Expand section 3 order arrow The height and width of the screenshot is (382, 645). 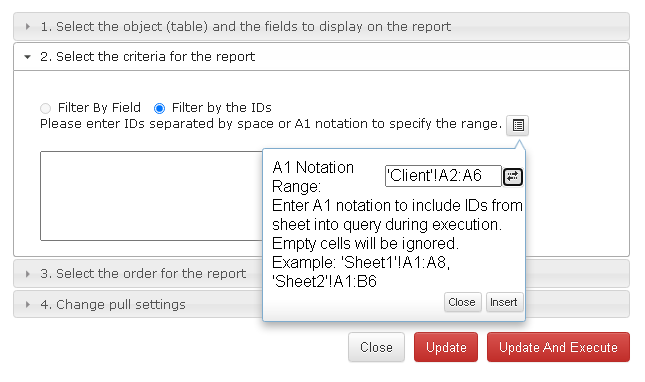28,274
